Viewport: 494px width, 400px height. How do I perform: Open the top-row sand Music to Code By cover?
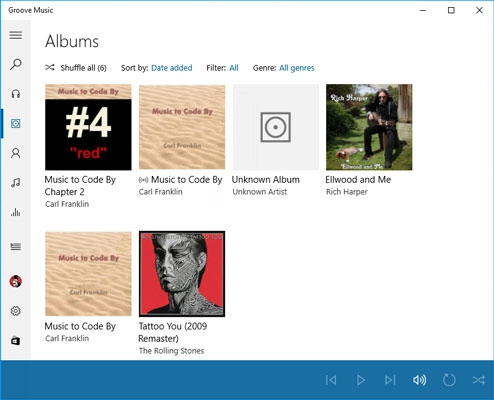(182, 127)
